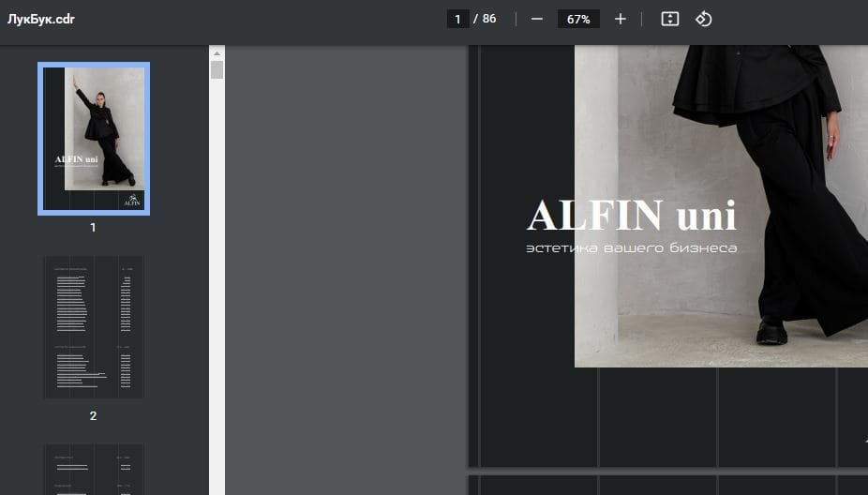Click the total page count 86
The height and width of the screenshot is (495, 868).
tap(489, 19)
